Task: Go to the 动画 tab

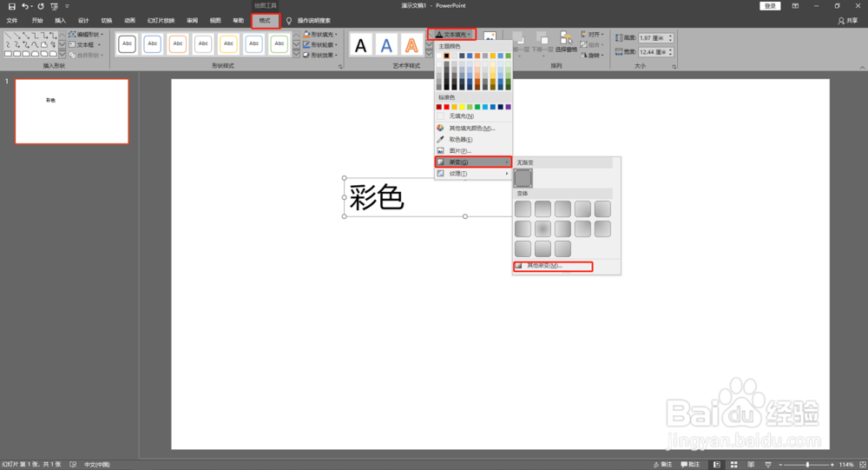Action: click(x=129, y=21)
